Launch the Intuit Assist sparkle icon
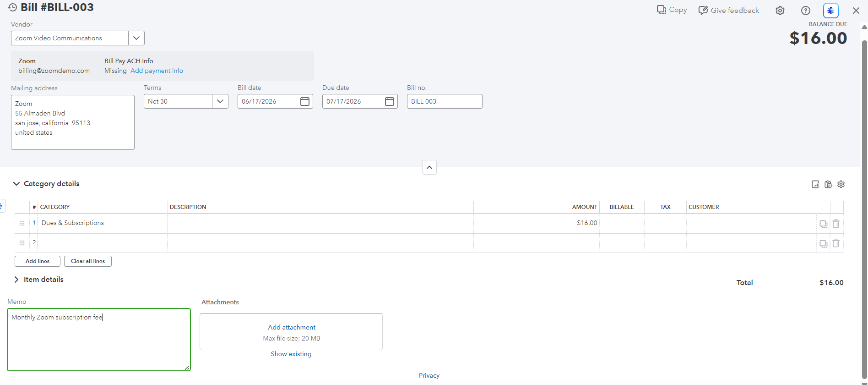 [831, 11]
